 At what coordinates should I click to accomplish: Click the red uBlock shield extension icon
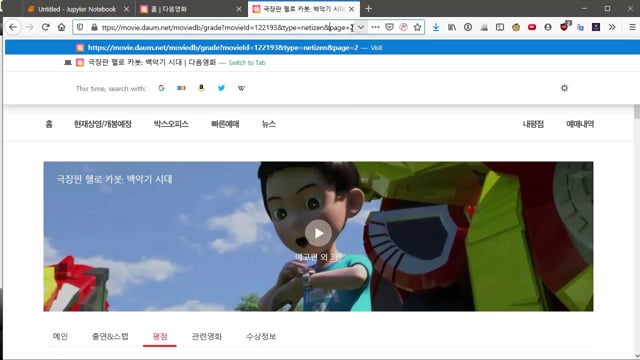pyautogui.click(x=564, y=27)
